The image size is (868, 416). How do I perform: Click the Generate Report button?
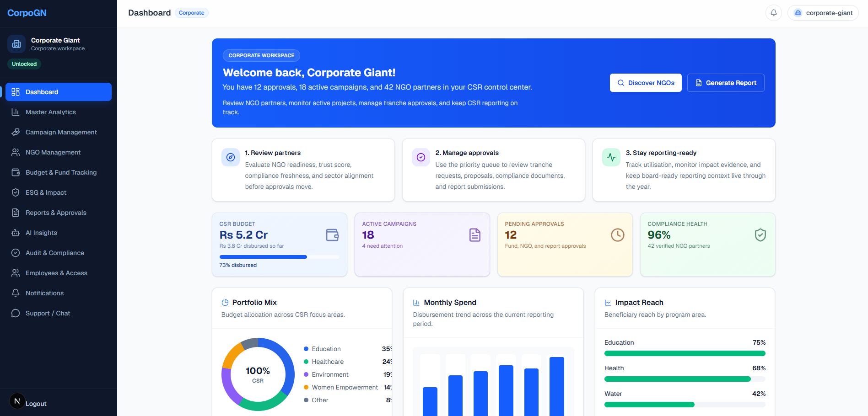click(x=726, y=83)
